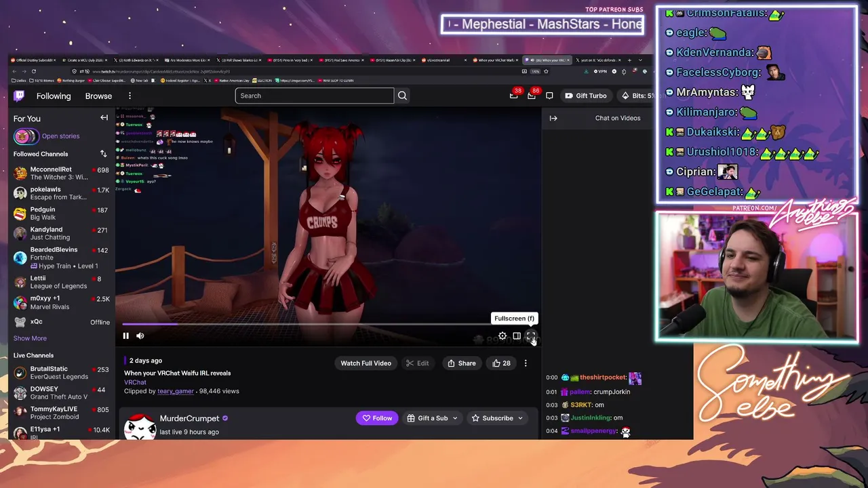Open Open stories avatar icon
Viewport: 868px width, 488px height.
(x=26, y=136)
